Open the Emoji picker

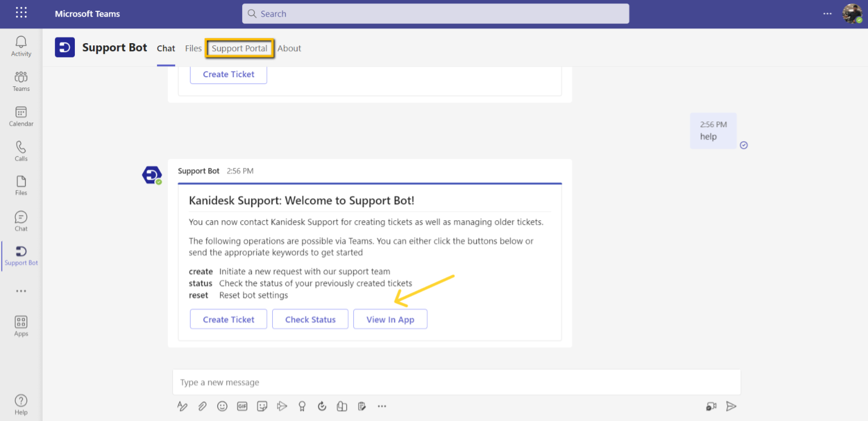tap(222, 406)
